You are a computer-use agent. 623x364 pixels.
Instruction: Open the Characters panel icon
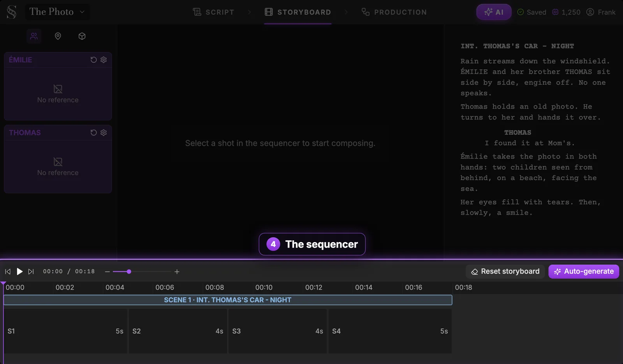(34, 36)
